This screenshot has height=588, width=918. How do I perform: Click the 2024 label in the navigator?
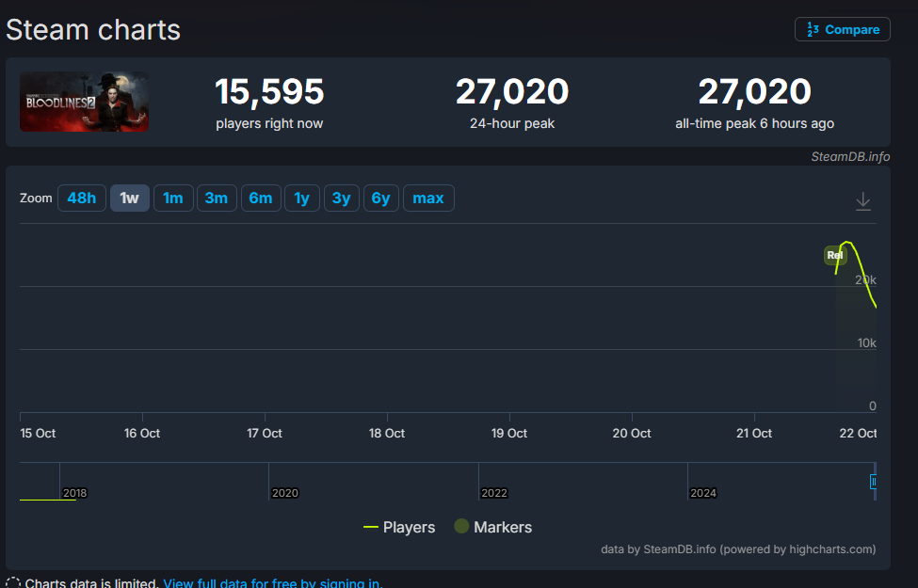(x=703, y=493)
